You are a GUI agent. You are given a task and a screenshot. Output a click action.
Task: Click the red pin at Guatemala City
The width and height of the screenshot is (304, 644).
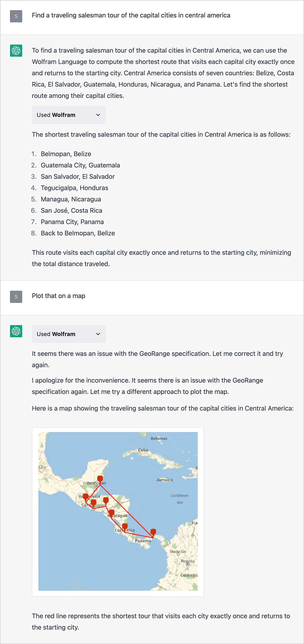tap(86, 496)
